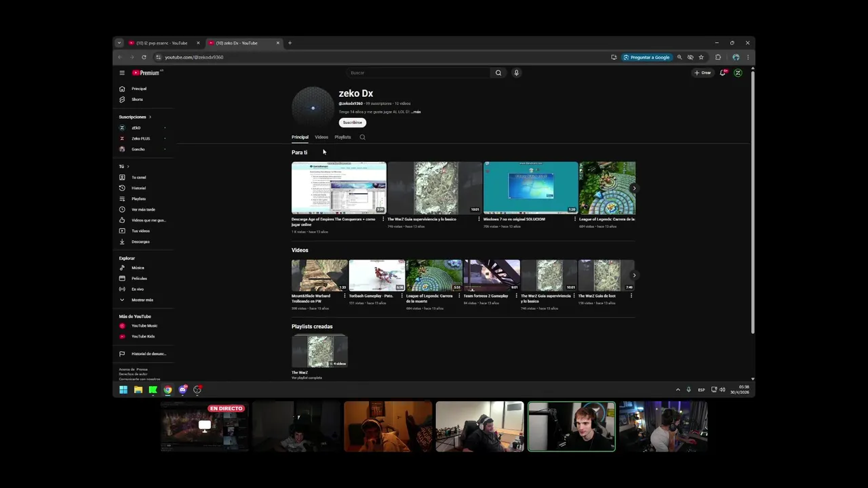Open Historial in the sidebar
This screenshot has width=868, height=488.
point(138,188)
